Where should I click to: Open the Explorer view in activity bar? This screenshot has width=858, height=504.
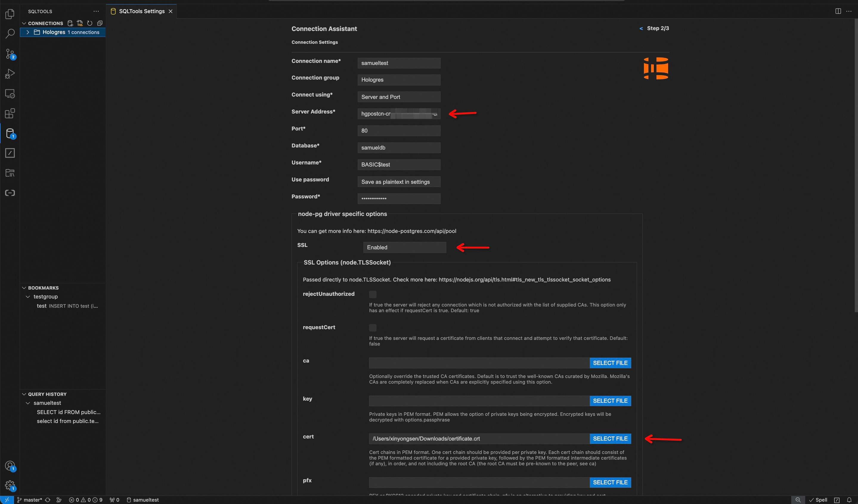10,14
